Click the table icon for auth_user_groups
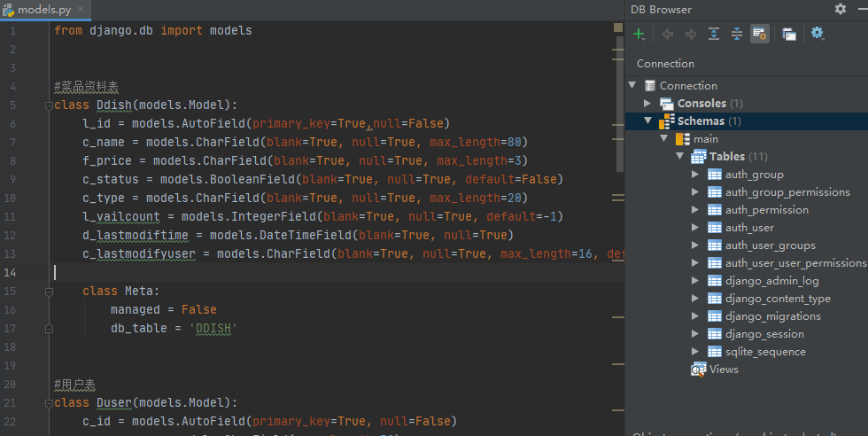Viewport: 868px width, 436px height. pyautogui.click(x=715, y=245)
